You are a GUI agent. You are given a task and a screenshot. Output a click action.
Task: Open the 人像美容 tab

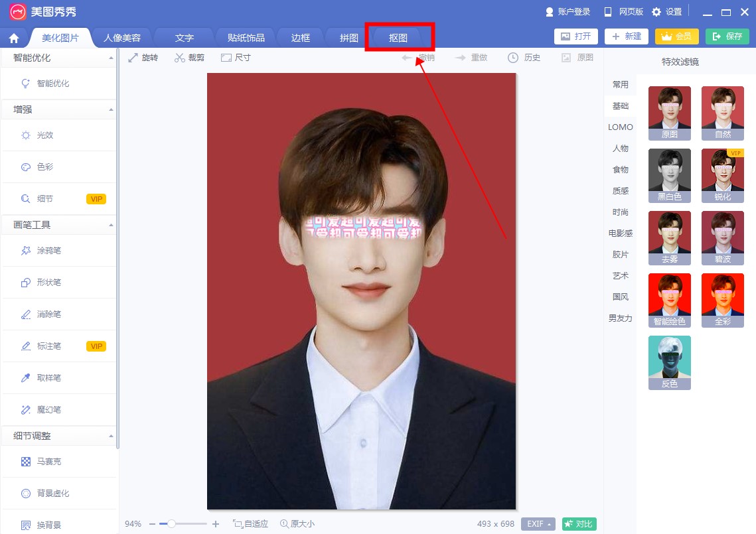pyautogui.click(x=122, y=38)
